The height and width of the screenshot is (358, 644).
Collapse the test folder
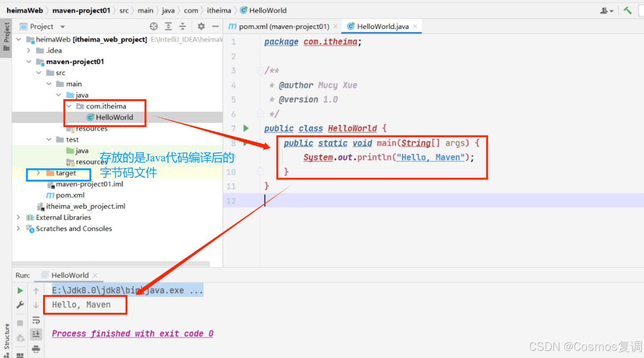(x=49, y=140)
